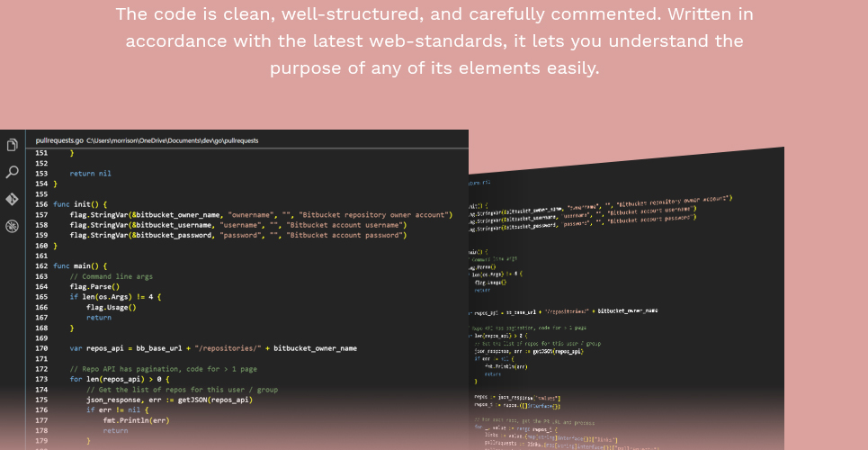Screen dimensions: 868x450
Task: Click the 'var repos_api' assignment line
Action: click(x=213, y=348)
